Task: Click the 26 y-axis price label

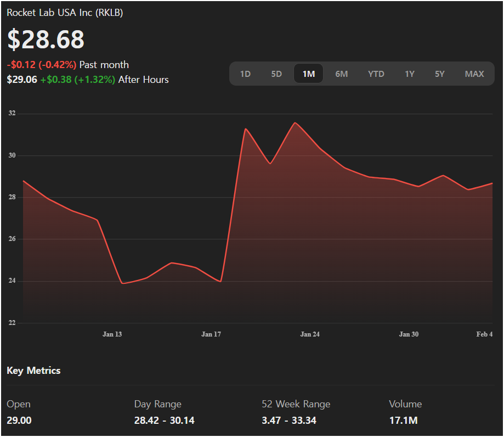Action: pos(12,239)
